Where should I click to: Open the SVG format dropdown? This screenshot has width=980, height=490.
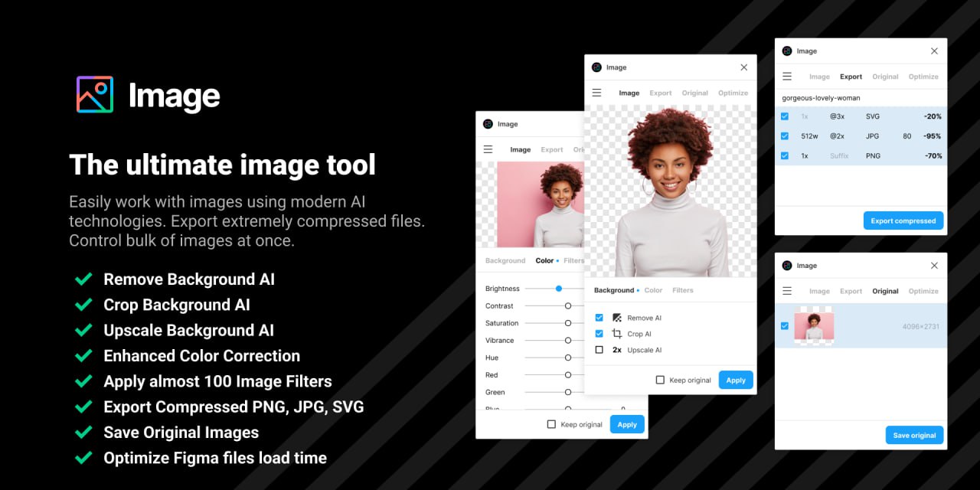tap(873, 116)
